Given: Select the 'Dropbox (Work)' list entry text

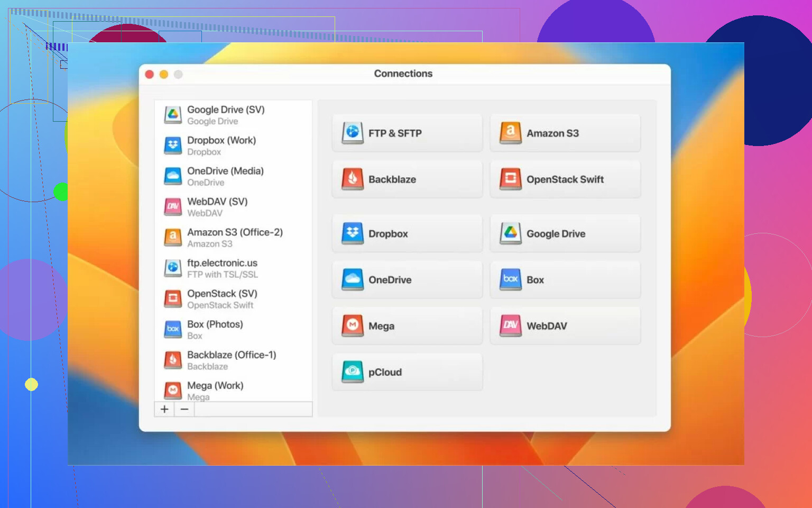Looking at the screenshot, I should [222, 140].
